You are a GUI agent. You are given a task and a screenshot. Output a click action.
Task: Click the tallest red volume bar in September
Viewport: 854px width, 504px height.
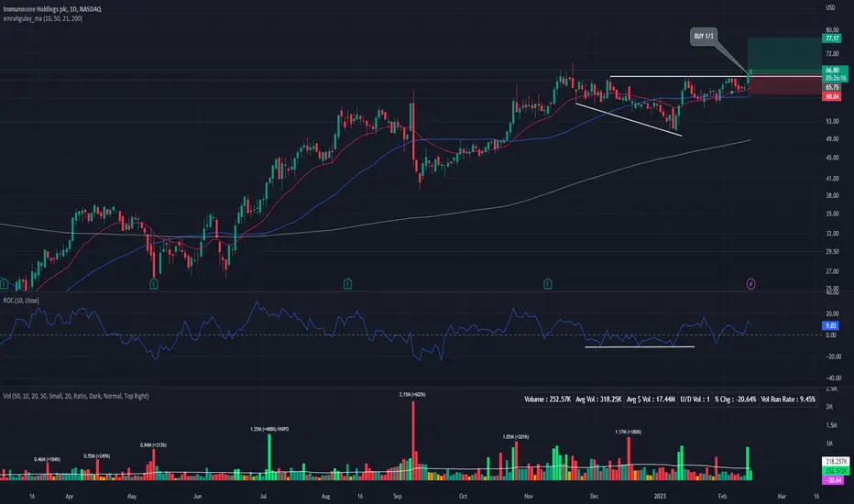pyautogui.click(x=413, y=440)
